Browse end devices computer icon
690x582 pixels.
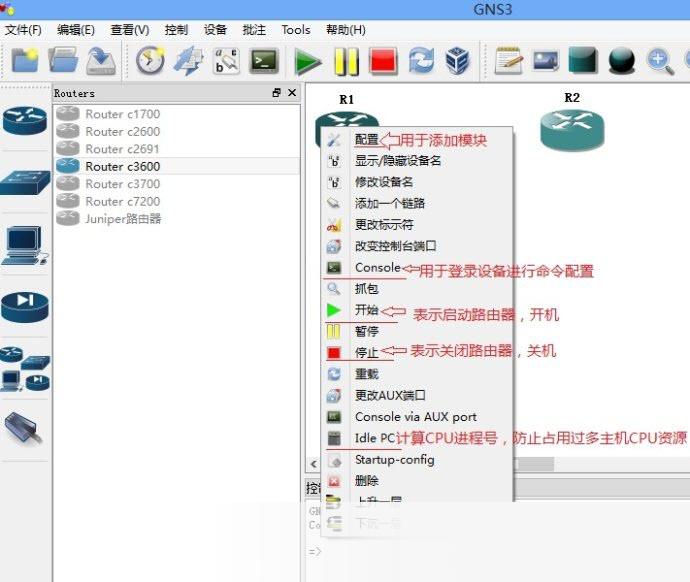pos(25,245)
